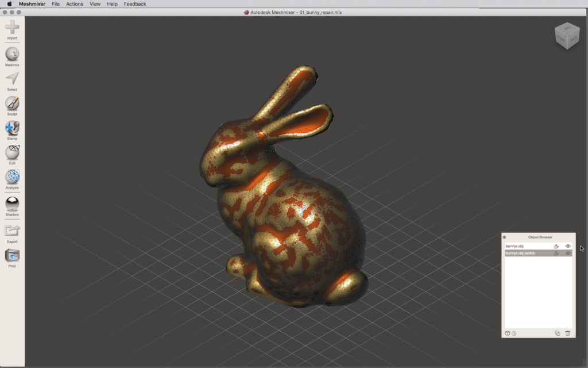Open the Shaders panel
588x368 pixels.
[x=12, y=204]
